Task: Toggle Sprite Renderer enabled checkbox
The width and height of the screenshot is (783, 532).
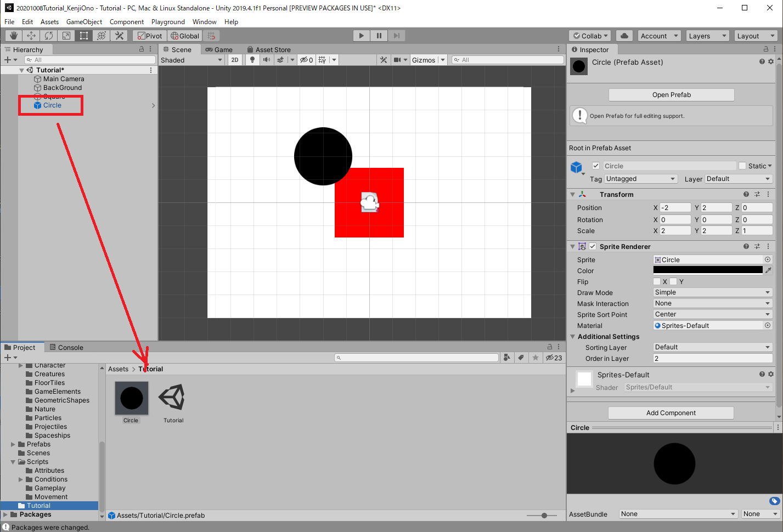Action: coord(593,246)
